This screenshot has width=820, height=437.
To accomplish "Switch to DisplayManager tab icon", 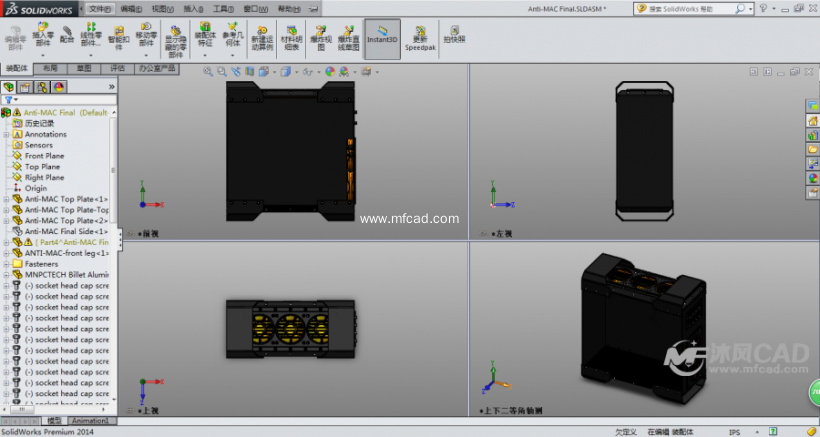I will tap(59, 87).
